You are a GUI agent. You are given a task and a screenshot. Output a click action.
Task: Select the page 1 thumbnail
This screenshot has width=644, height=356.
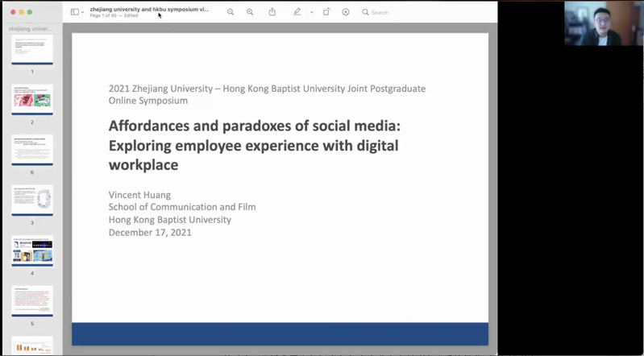(32, 50)
